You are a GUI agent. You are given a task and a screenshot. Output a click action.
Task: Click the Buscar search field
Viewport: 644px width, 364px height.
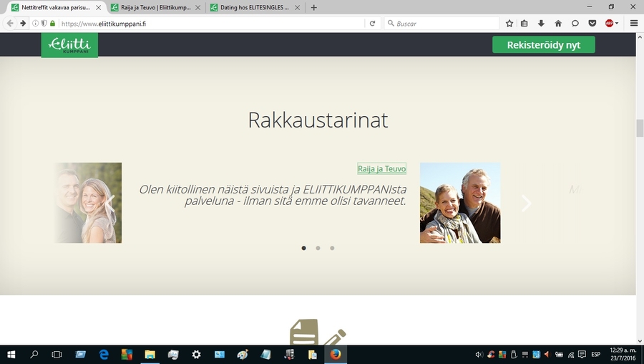tap(441, 24)
